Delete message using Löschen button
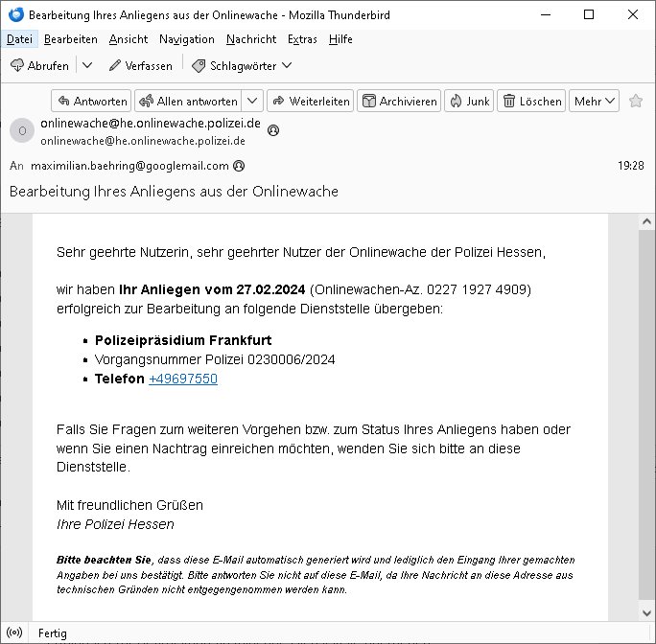This screenshot has height=644, width=656. point(531,101)
